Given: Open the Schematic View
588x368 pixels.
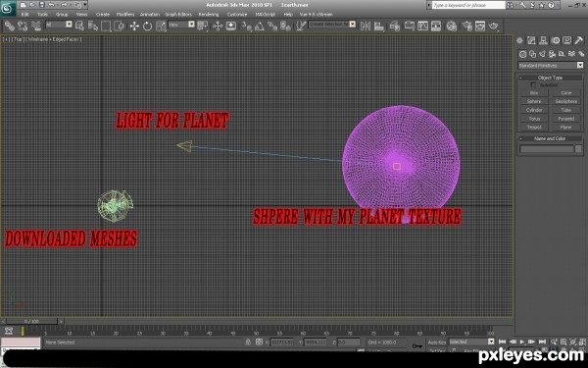Looking at the screenshot, I should (423, 26).
